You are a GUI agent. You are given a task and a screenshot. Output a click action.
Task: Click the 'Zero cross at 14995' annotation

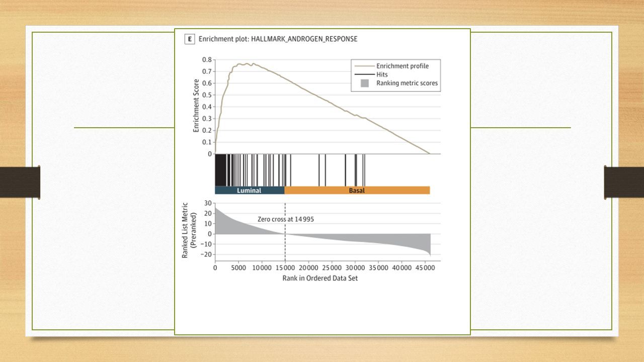point(286,219)
